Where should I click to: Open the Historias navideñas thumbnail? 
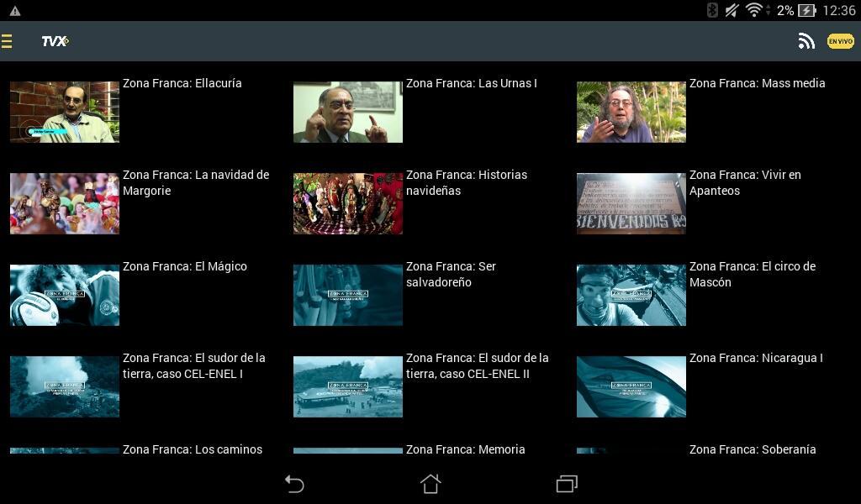coord(348,203)
